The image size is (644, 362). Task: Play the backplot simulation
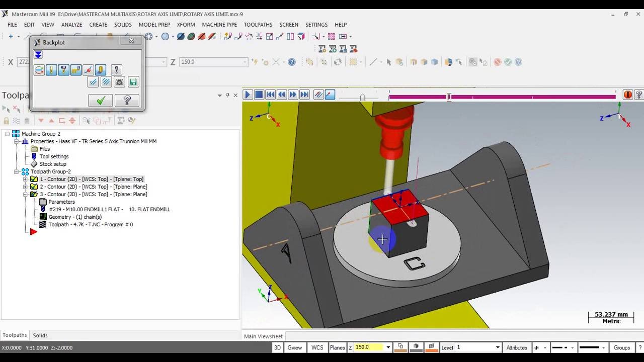[x=248, y=95]
